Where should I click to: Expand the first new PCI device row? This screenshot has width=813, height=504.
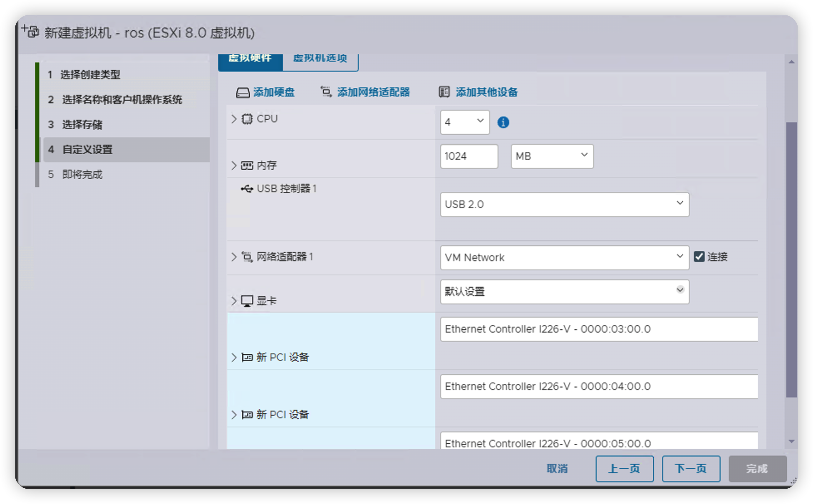(234, 357)
